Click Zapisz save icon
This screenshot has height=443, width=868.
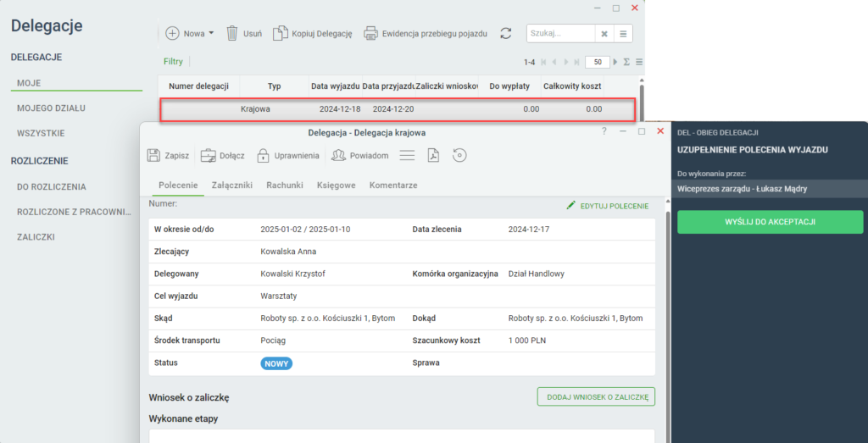(153, 155)
